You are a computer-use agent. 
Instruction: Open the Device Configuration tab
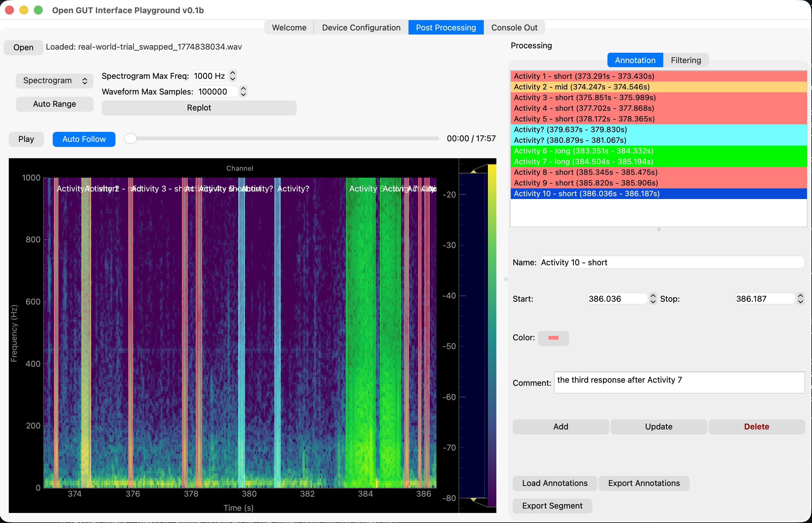point(361,28)
